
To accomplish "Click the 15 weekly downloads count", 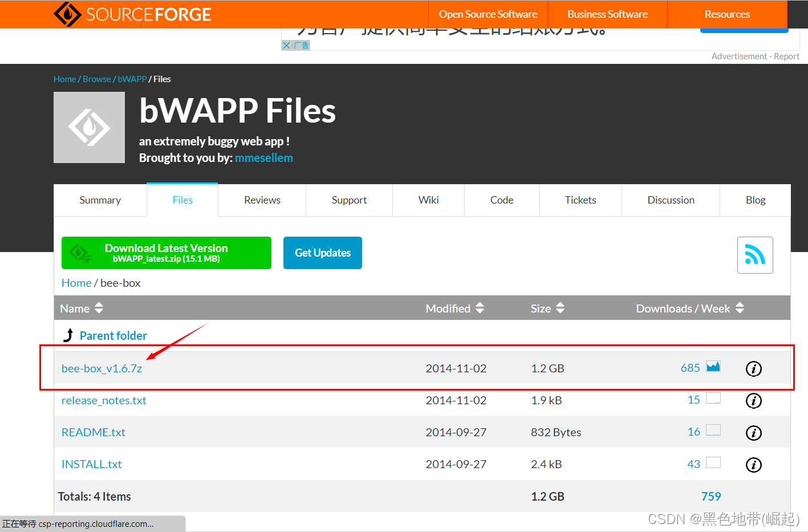I will point(693,400).
